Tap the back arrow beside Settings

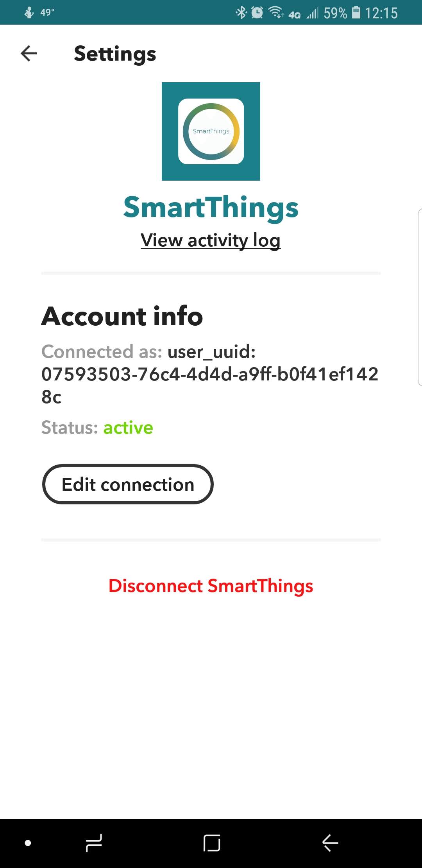pos(29,54)
